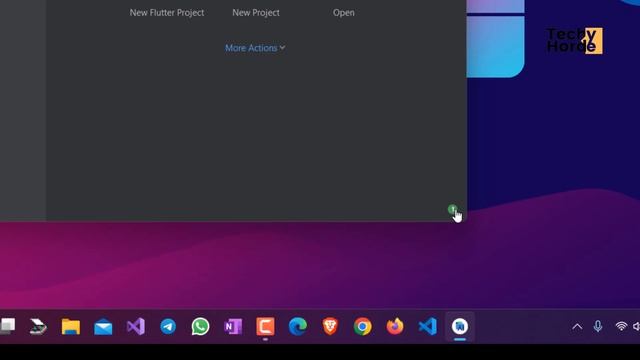
Task: Launch Firefox from taskbar
Action: click(395, 327)
